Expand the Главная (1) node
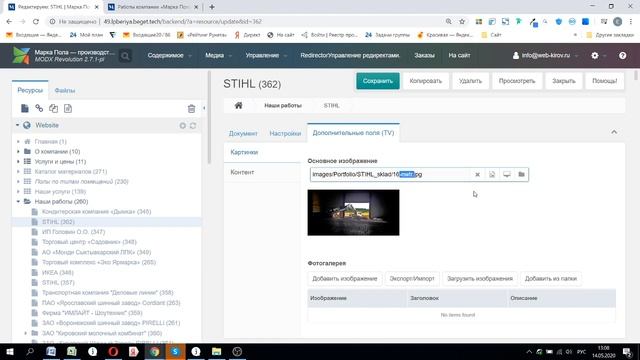Image resolution: width=640 pixels, height=360 pixels. click(18, 142)
